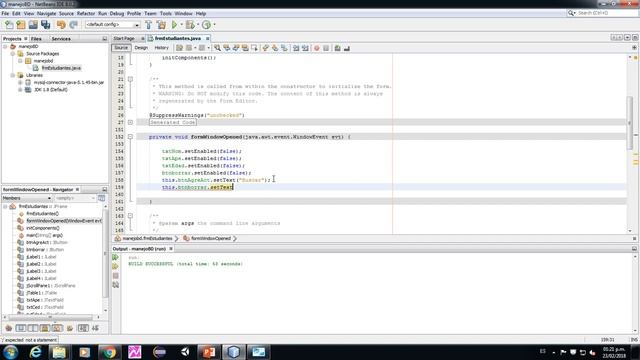Collapse the Source Packages node

click(13, 54)
